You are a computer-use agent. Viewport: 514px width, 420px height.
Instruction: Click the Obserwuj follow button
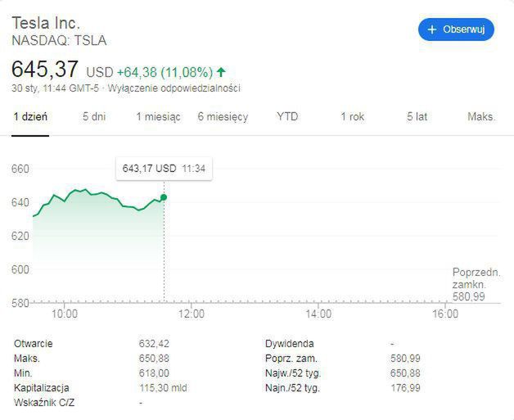[456, 29]
